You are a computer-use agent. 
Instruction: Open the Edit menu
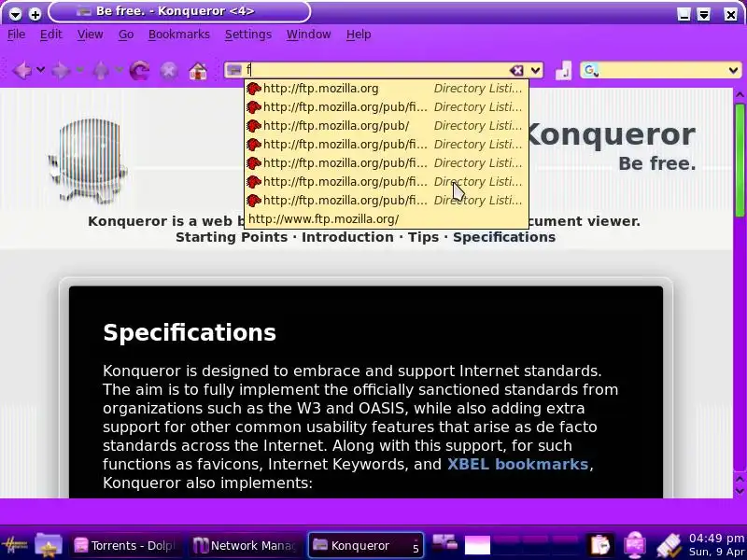(x=51, y=35)
